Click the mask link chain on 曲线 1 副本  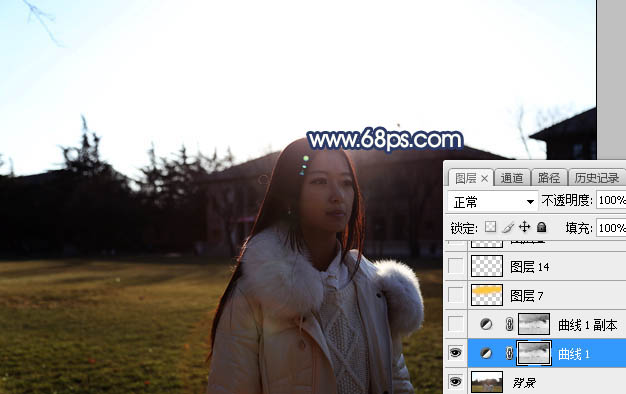click(509, 324)
